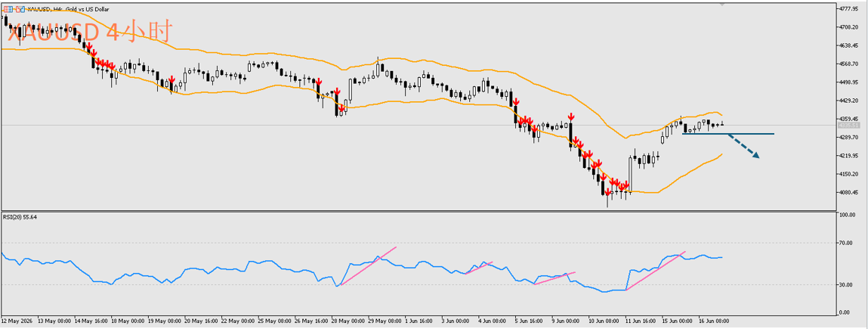Click price axis label 4498.95
The image size is (868, 329).
click(848, 82)
